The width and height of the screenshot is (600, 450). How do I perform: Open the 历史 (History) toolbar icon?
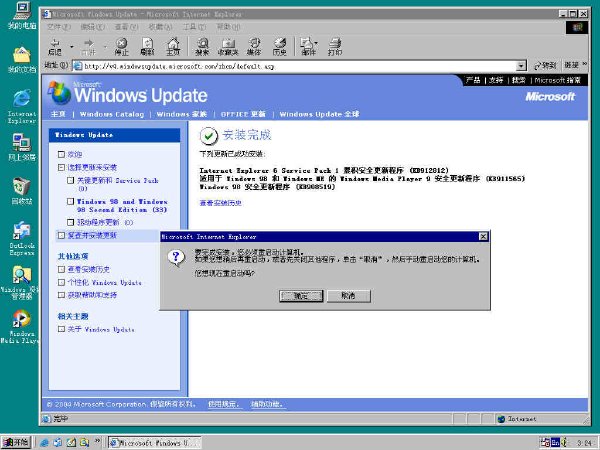pyautogui.click(x=280, y=47)
